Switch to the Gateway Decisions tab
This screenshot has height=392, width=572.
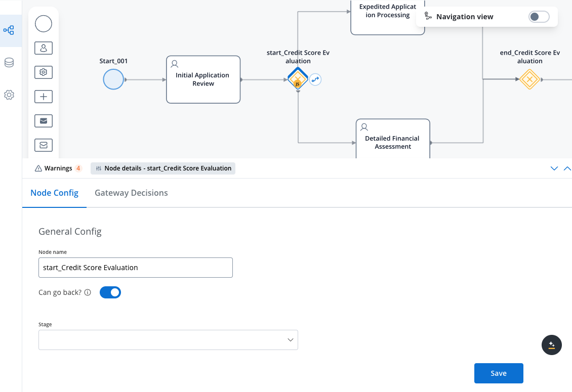tap(131, 193)
